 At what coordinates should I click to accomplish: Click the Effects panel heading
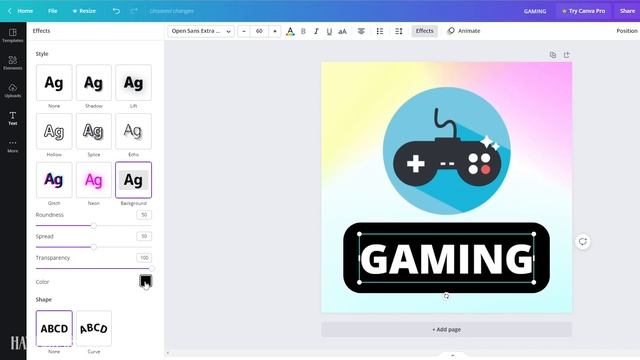click(x=41, y=31)
